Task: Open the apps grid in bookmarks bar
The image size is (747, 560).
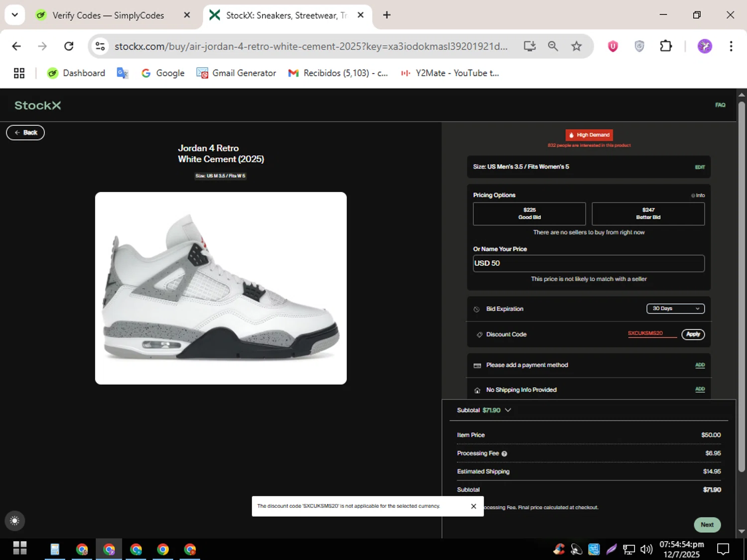Action: tap(19, 73)
